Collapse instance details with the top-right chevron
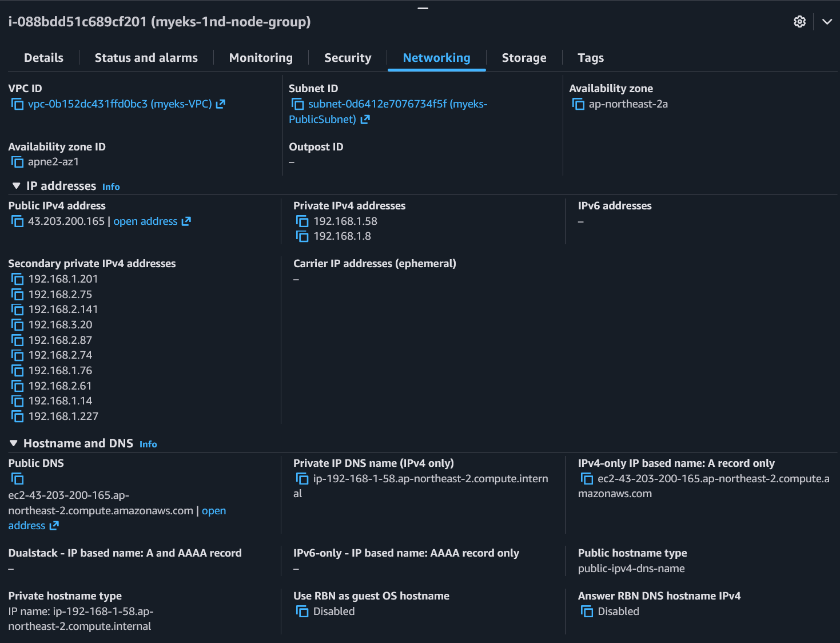 pos(827,21)
